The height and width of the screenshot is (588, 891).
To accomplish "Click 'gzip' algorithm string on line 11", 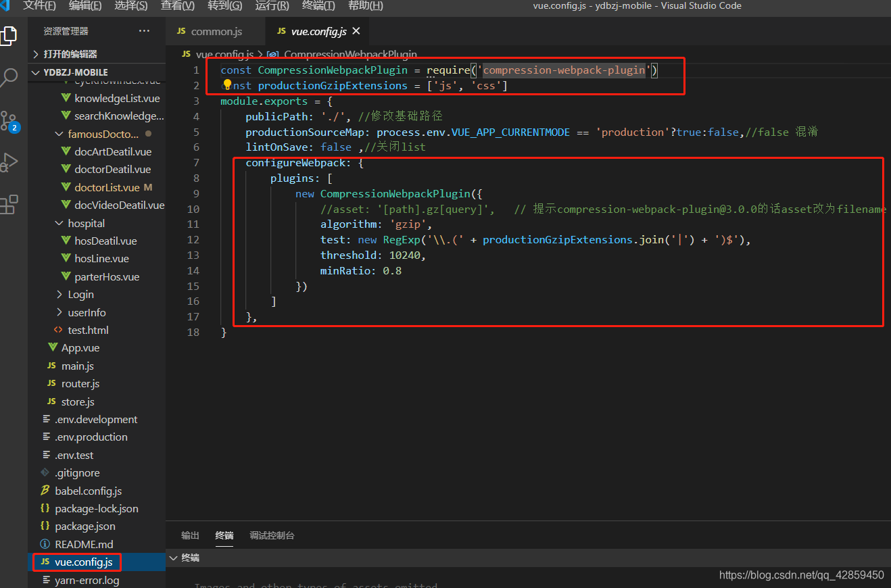I will pyautogui.click(x=408, y=224).
